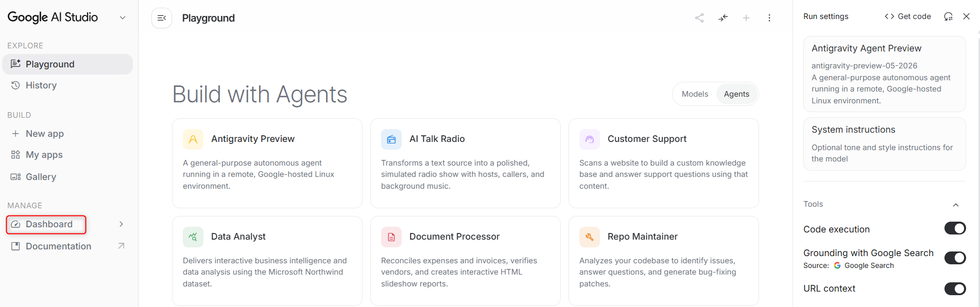
Task: Toggle URL context switch
Action: click(x=955, y=288)
